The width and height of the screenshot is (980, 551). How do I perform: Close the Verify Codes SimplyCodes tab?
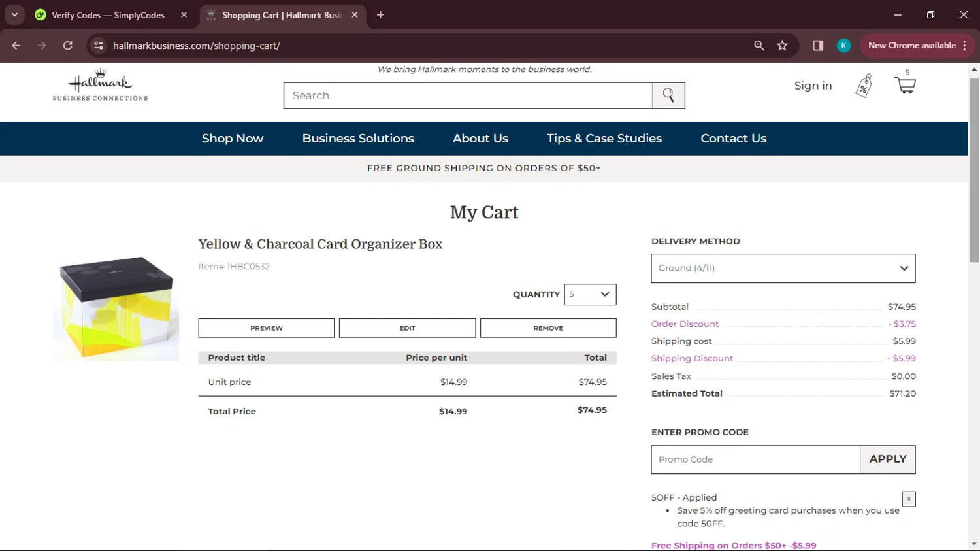[x=184, y=15]
